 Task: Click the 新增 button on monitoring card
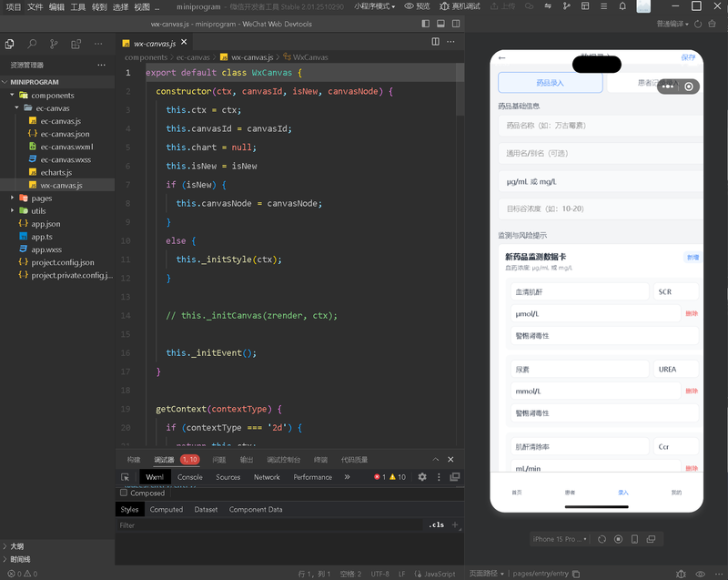693,258
